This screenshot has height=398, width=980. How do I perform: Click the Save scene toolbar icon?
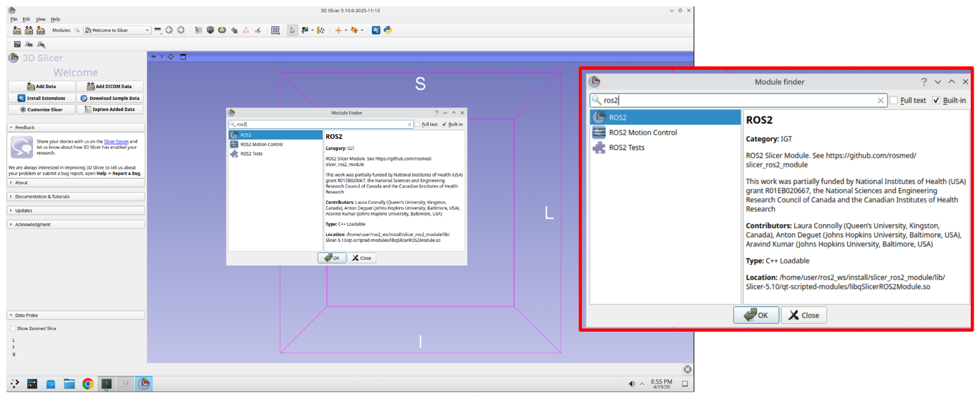tap(41, 30)
